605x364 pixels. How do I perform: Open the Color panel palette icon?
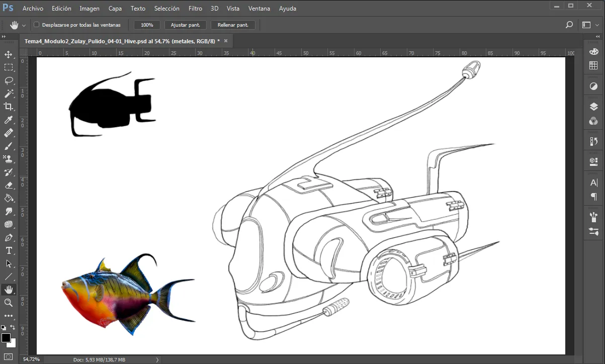point(593,52)
